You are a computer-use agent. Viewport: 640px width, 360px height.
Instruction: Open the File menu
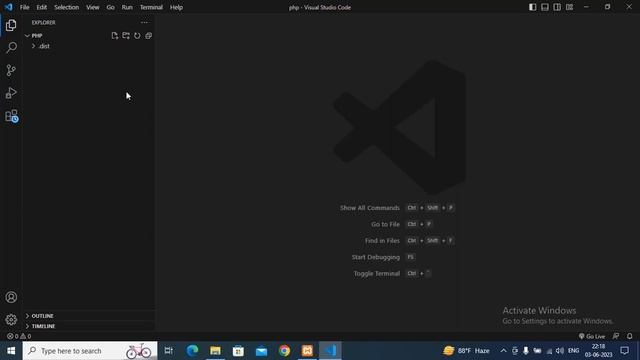(x=24, y=7)
